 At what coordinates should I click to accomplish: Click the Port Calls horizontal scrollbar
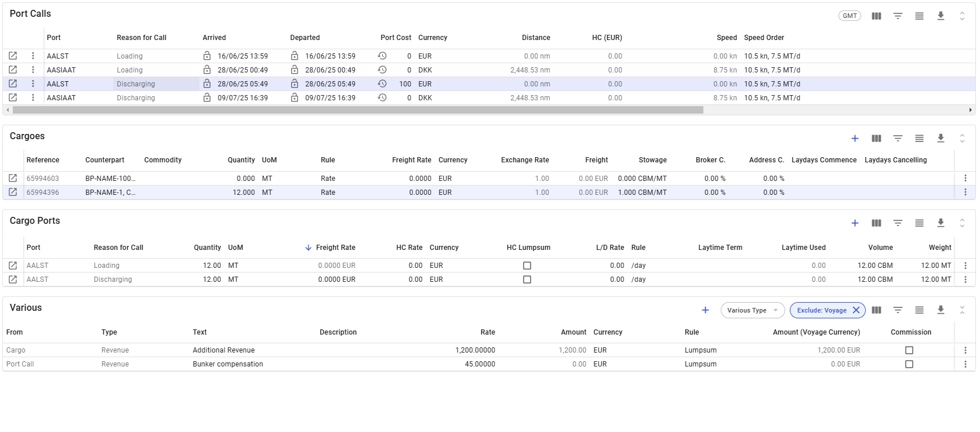[357, 110]
